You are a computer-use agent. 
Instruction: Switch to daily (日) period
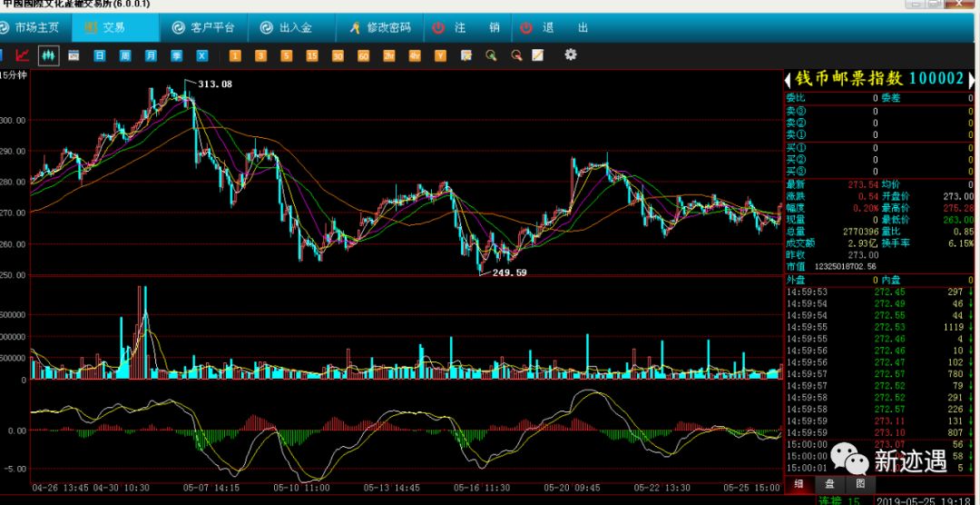pyautogui.click(x=100, y=55)
